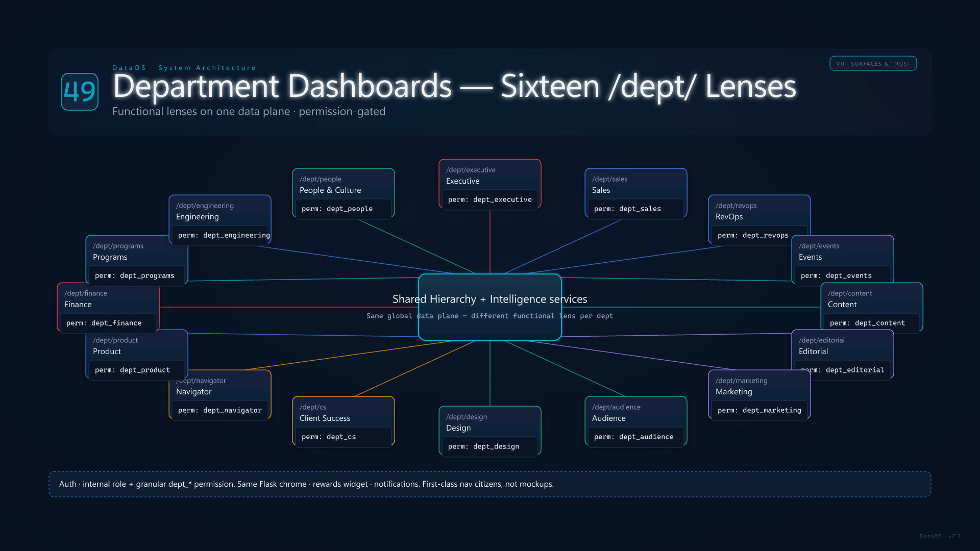Click the 'Same global data plane' subtitle
This screenshot has height=551, width=980.
click(490, 316)
